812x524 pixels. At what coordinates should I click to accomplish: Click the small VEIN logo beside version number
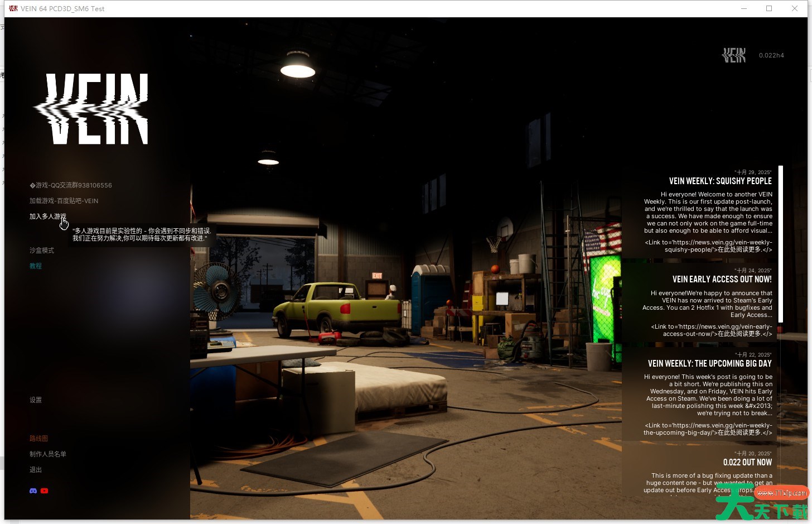pyautogui.click(x=734, y=55)
